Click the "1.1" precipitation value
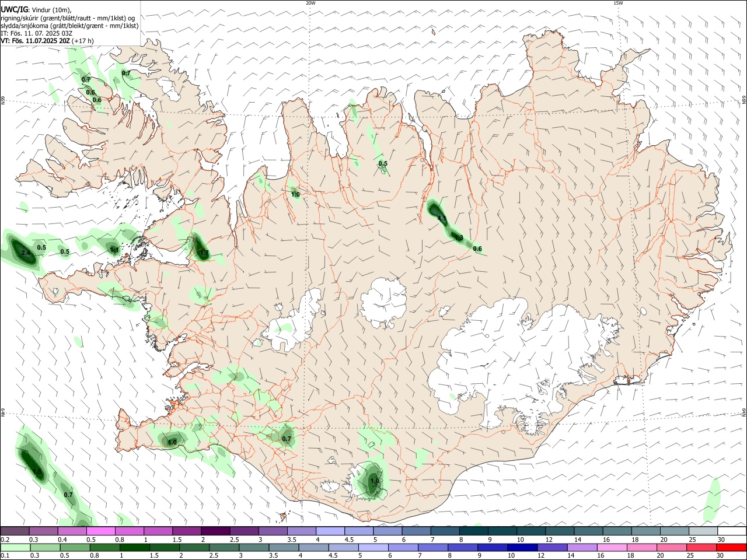The image size is (747, 560). click(x=114, y=250)
